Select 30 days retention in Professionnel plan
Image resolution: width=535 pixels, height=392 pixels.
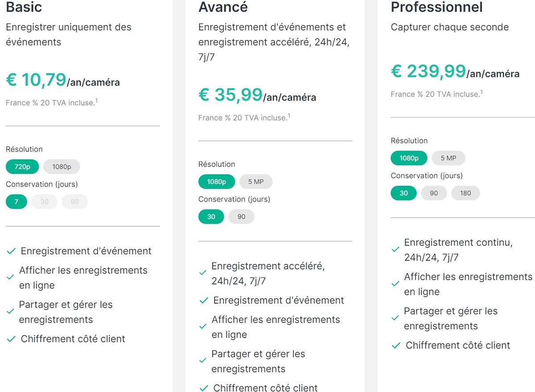click(403, 193)
